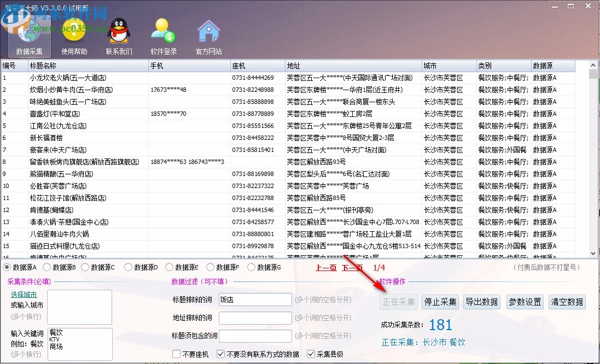Click the 标题排除的词 input containing 饭店

[255, 300]
